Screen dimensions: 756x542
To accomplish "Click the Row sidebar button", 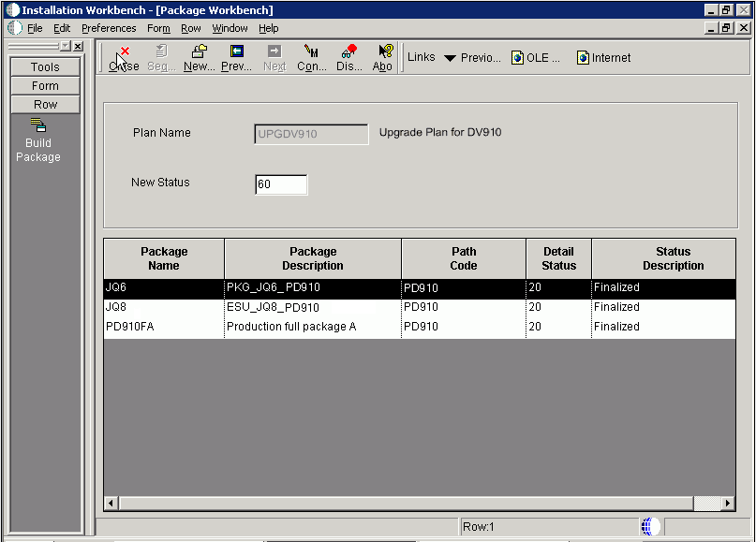I will coord(45,105).
